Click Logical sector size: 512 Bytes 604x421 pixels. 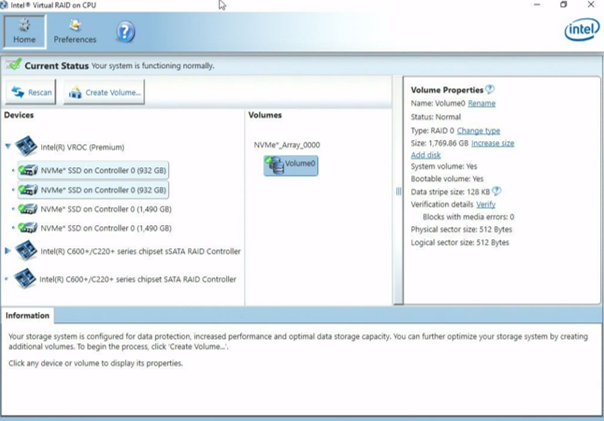460,243
